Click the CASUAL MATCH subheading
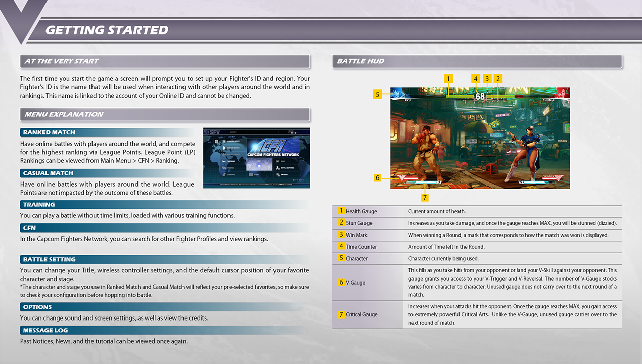The image size is (642, 364). 48,173
